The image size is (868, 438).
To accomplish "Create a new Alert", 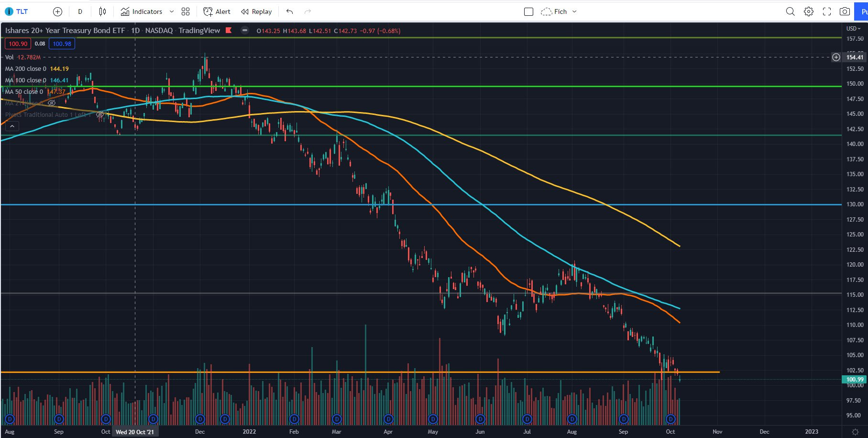I will pos(217,11).
